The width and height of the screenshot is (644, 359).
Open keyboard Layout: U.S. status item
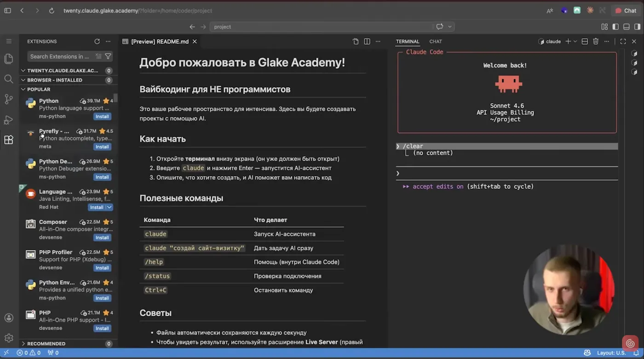[611, 353]
